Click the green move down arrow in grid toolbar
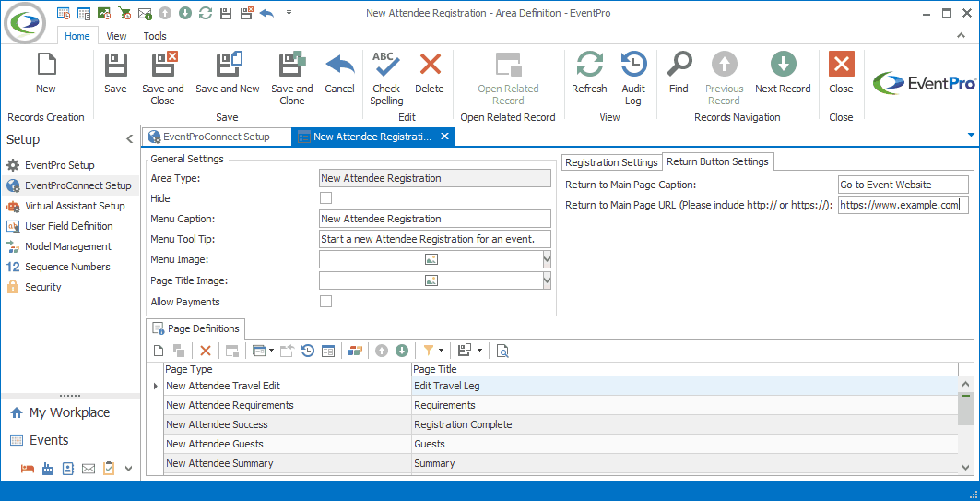The height and width of the screenshot is (501, 980). 402,351
